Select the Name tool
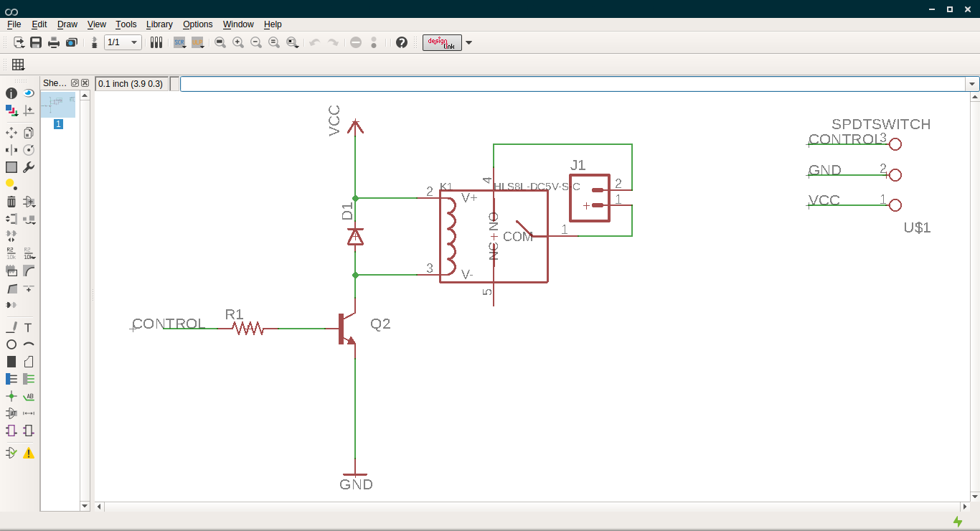 click(11, 253)
